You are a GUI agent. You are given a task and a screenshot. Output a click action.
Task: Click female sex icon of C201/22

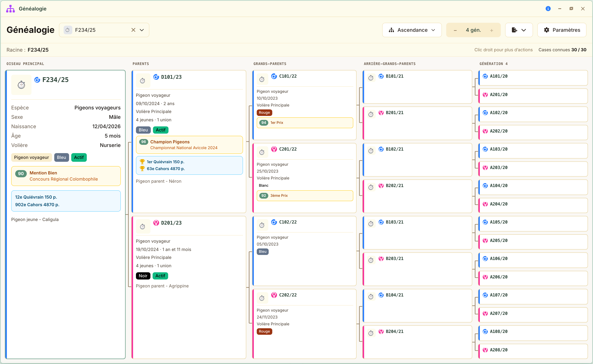(274, 149)
